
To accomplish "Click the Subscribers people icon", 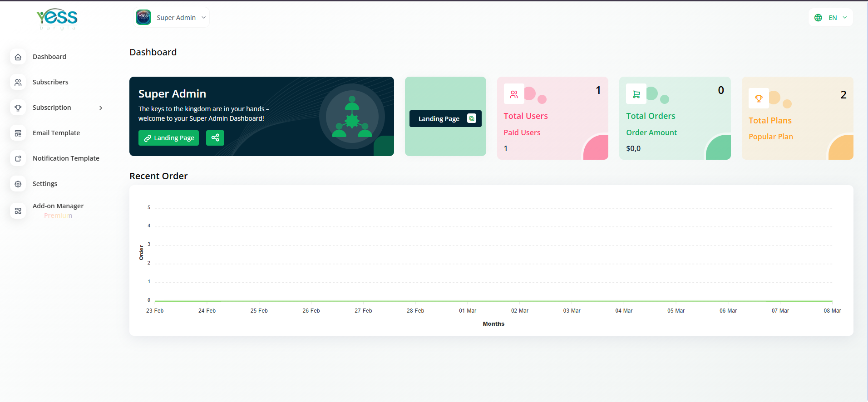I will [18, 83].
